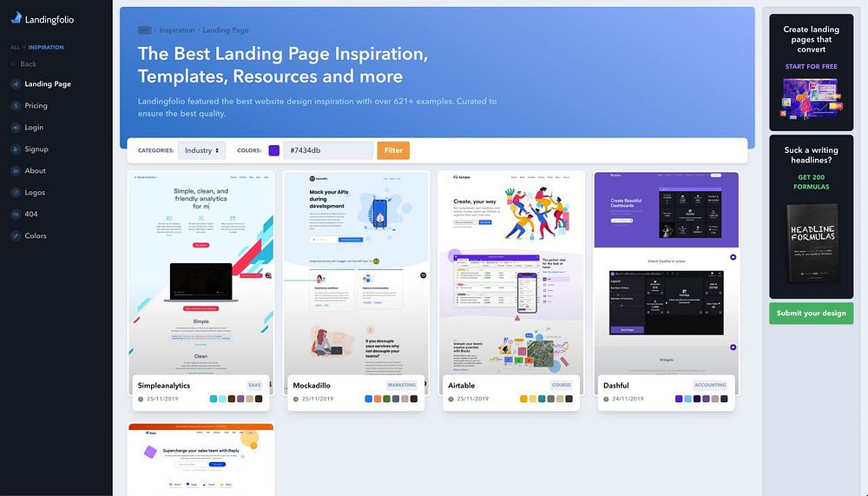868x496 pixels.
Task: Open the Simpleanalytics landing page thumbnail
Action: (x=201, y=272)
